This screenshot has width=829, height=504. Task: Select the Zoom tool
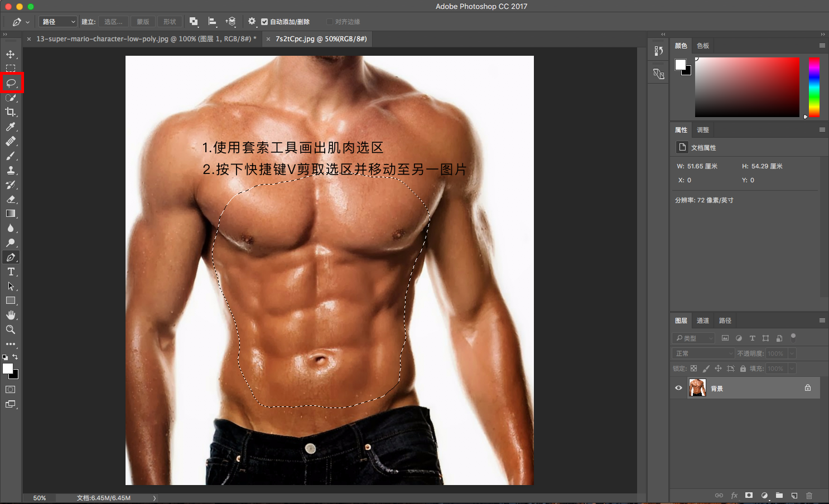(x=11, y=329)
